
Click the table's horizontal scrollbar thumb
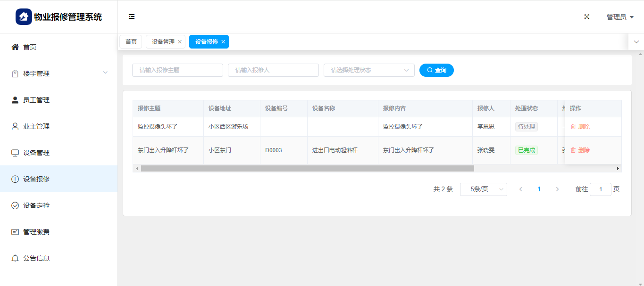307,168
